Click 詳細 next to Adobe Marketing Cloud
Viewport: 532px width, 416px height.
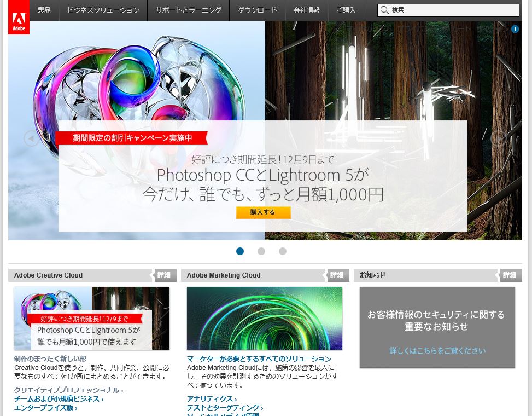[337, 275]
